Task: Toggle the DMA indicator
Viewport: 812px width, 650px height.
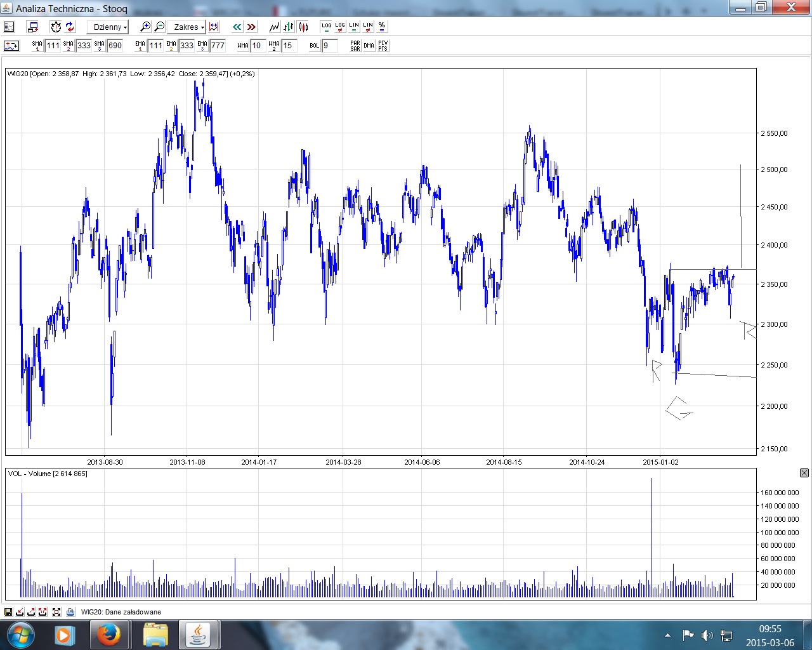Action: pyautogui.click(x=369, y=46)
